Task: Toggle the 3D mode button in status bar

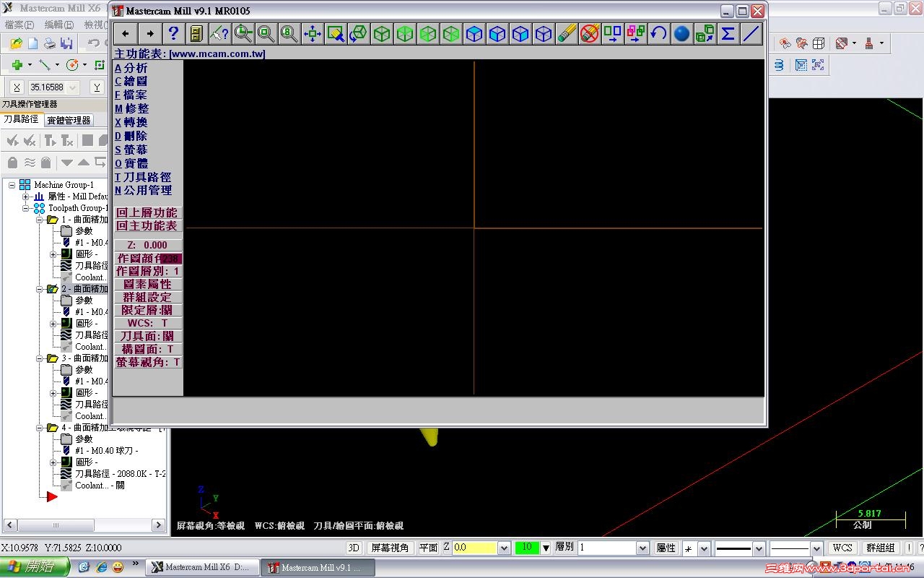Action: pos(354,548)
